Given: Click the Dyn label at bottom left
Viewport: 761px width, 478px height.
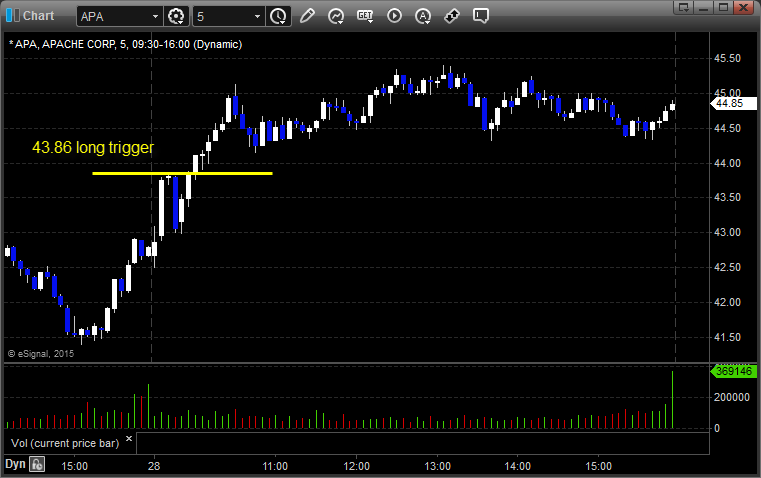Looking at the screenshot, I should pyautogui.click(x=15, y=464).
